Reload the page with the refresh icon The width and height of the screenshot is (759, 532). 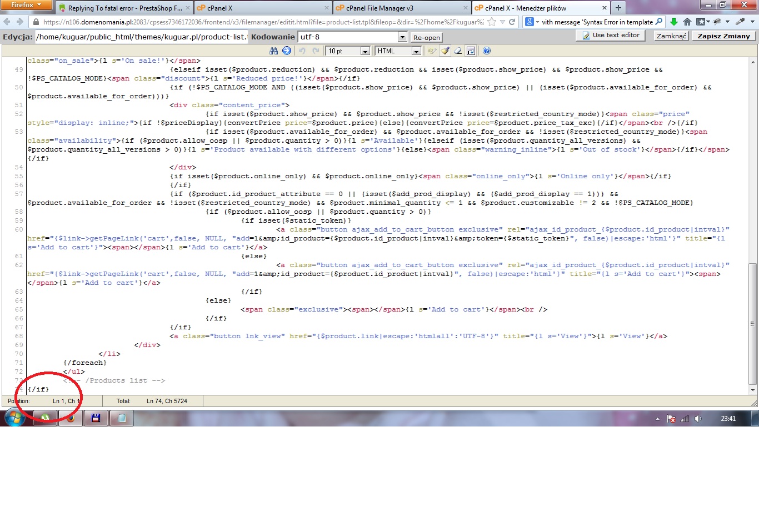512,22
